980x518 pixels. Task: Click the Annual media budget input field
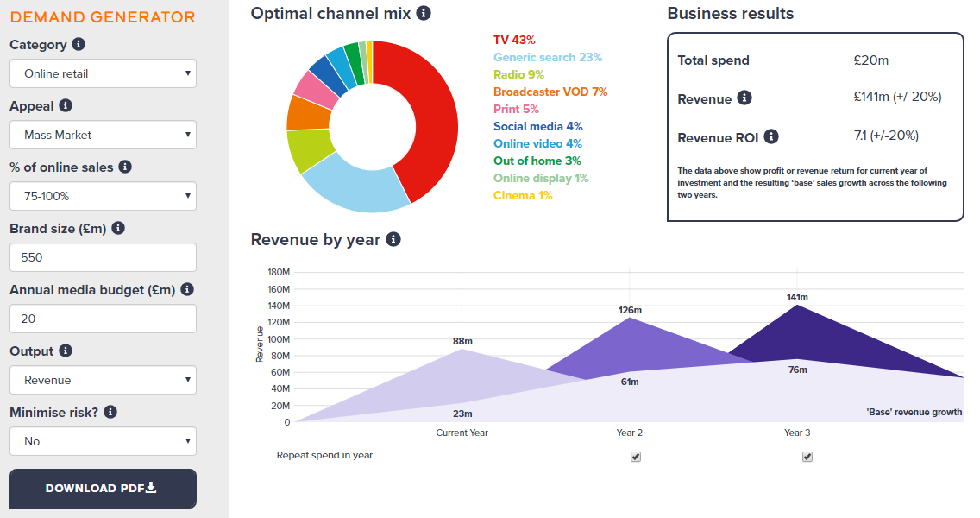(x=103, y=319)
